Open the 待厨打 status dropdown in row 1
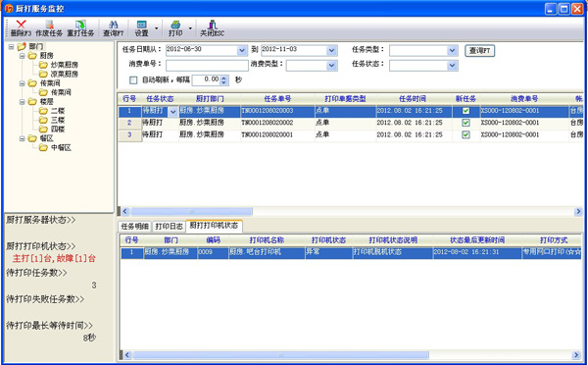Image resolution: width=588 pixels, height=365 pixels. [x=172, y=112]
